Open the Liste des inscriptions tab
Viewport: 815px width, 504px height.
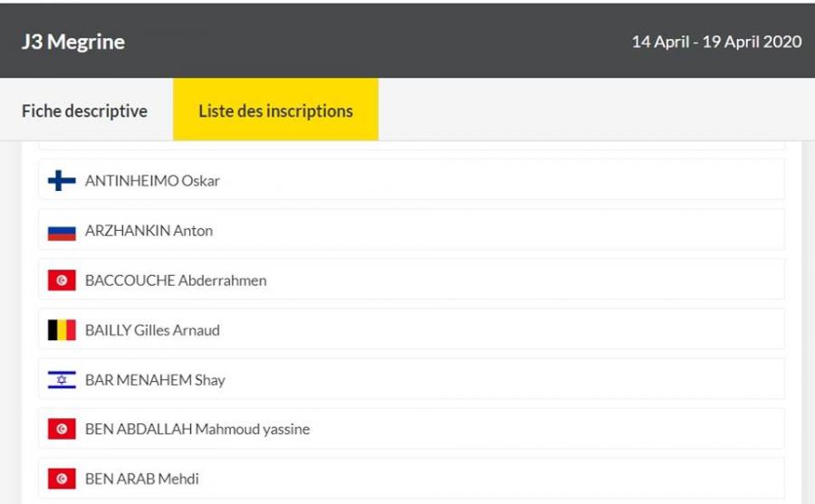275,111
